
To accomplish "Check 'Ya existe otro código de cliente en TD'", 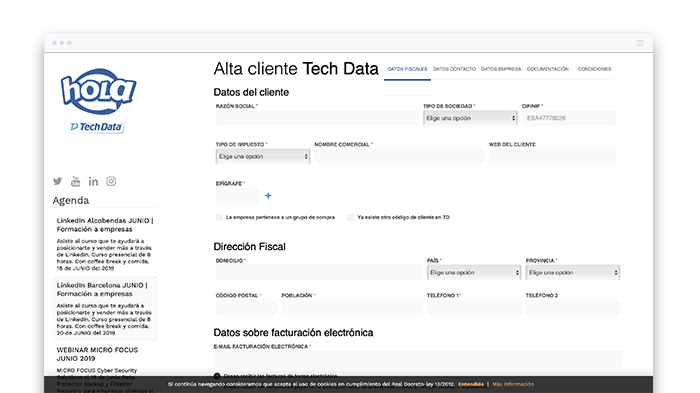I will pos(351,217).
